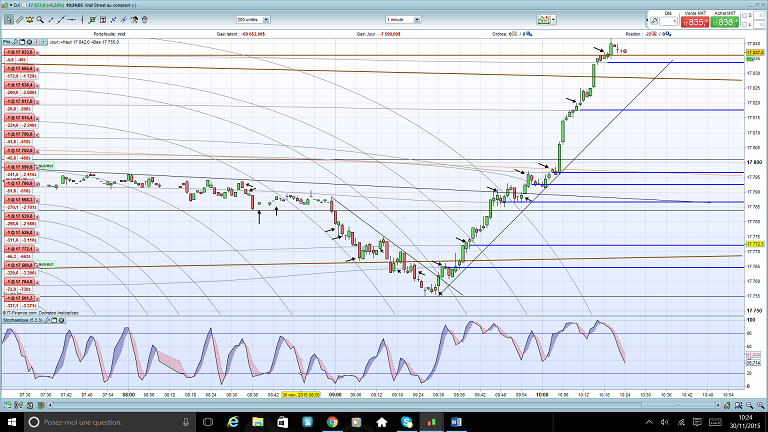Click the order label at 17 772,1

click(19, 249)
